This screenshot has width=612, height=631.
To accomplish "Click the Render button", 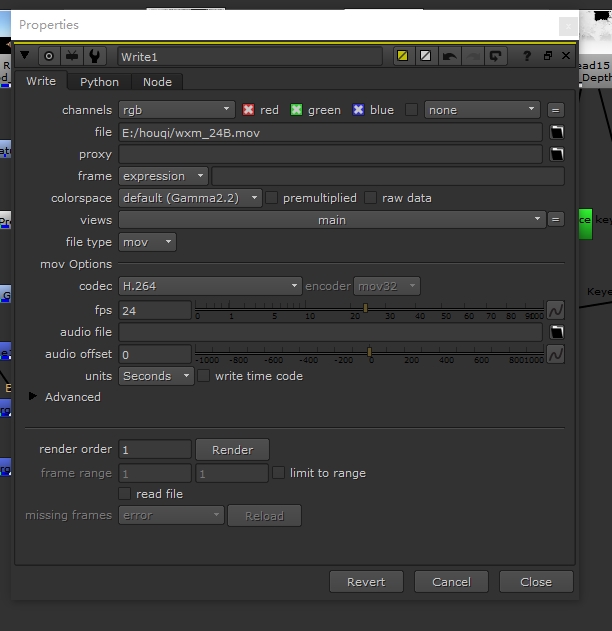I will click(233, 450).
